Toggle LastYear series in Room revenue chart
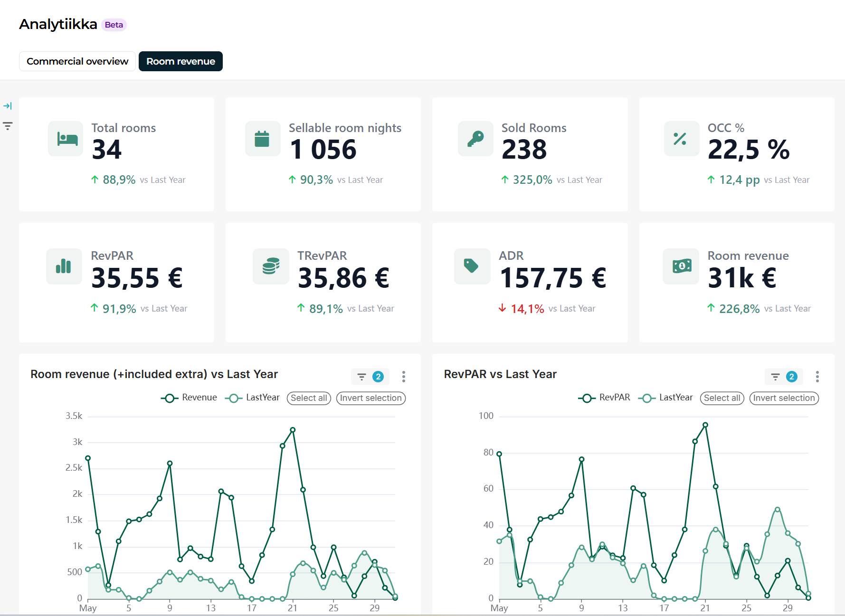845x616 pixels. (252, 398)
